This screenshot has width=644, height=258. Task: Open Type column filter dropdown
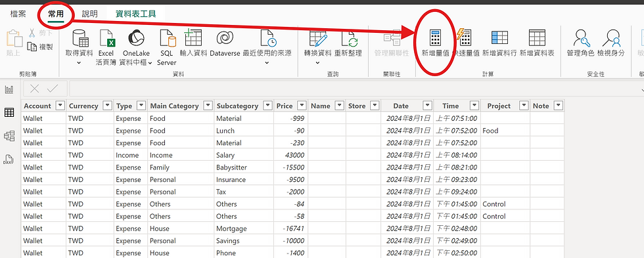click(141, 106)
